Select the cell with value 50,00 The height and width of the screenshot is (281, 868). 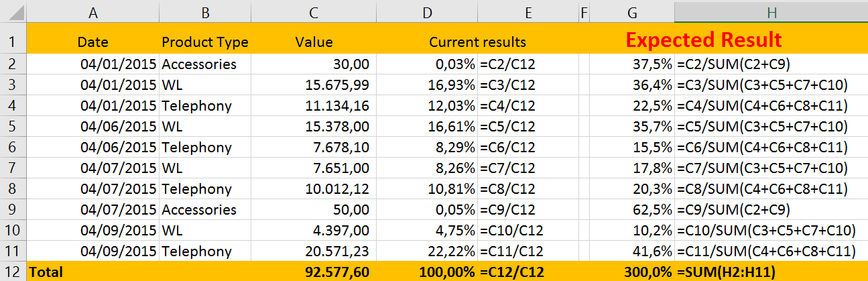pyautogui.click(x=314, y=209)
